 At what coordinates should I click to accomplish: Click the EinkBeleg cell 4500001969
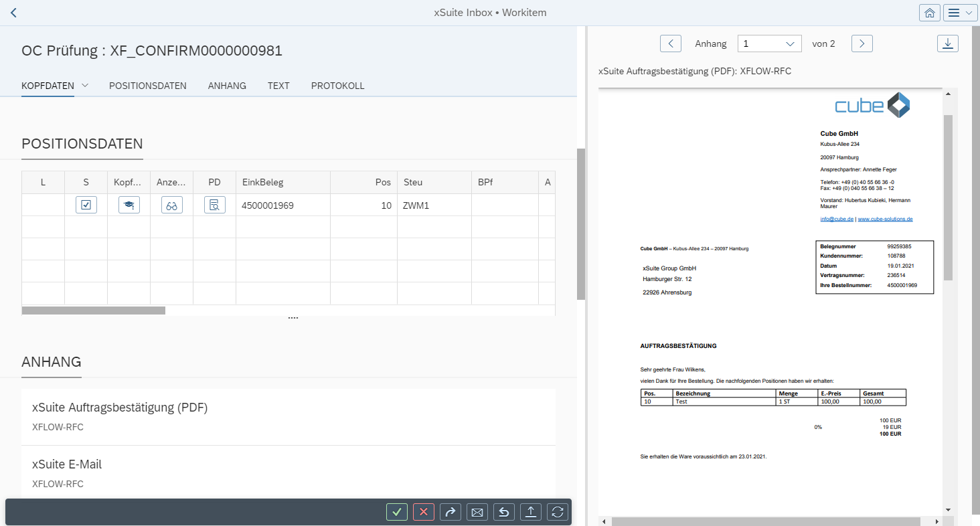tap(268, 205)
